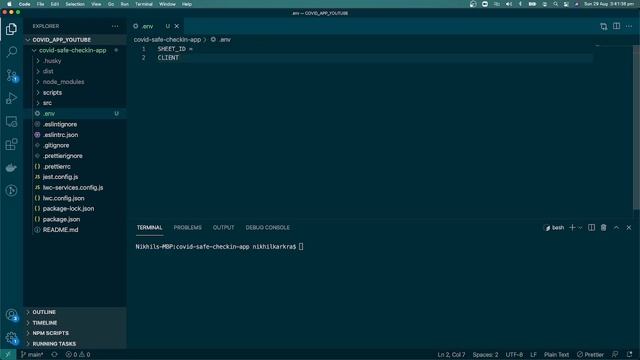Screen dimensions: 640x360
Task: Select language mode Plain Text
Action: [x=556, y=355]
